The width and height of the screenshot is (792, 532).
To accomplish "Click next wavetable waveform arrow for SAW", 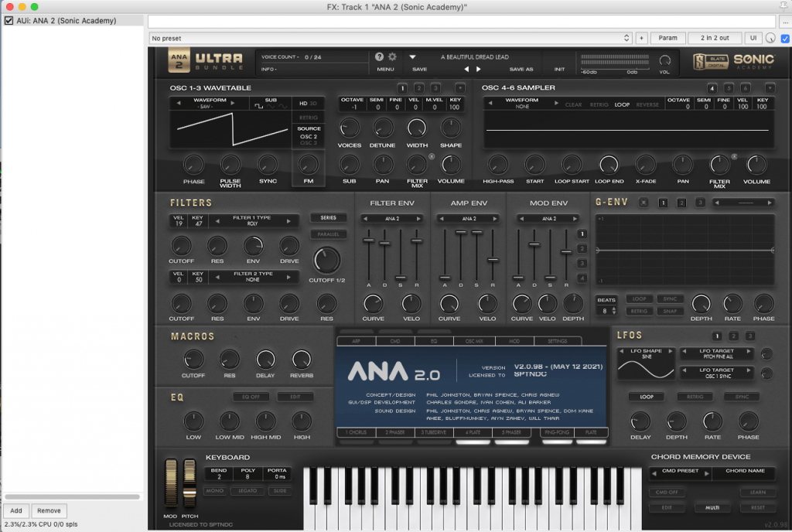I will pos(232,103).
